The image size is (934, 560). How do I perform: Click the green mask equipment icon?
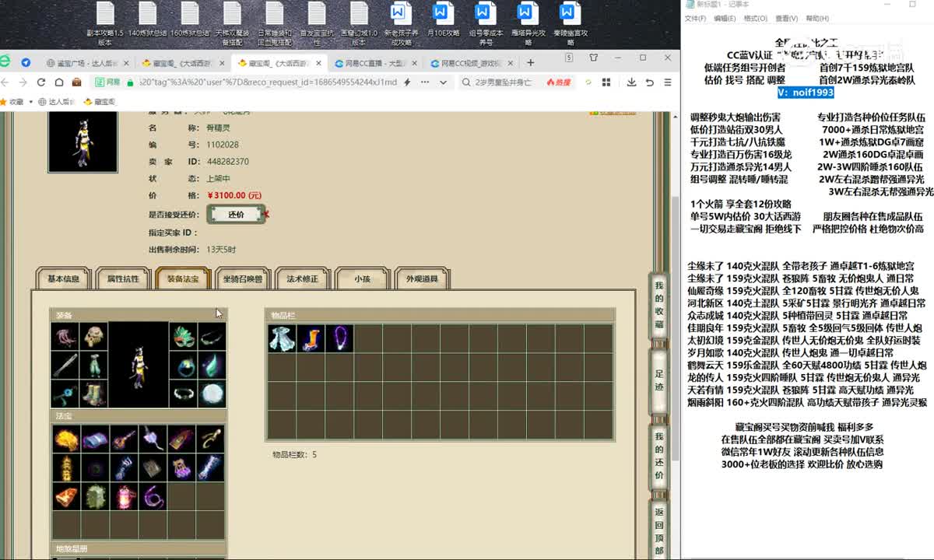183,338
